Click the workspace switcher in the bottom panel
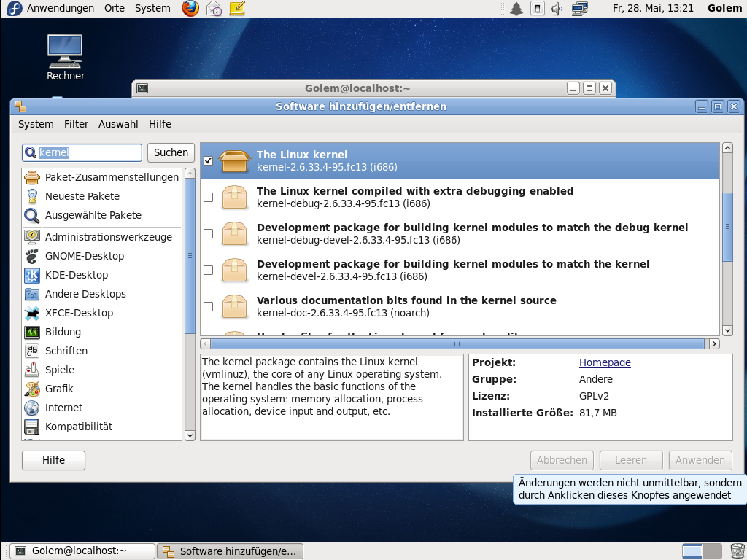The image size is (747, 560). point(702,551)
